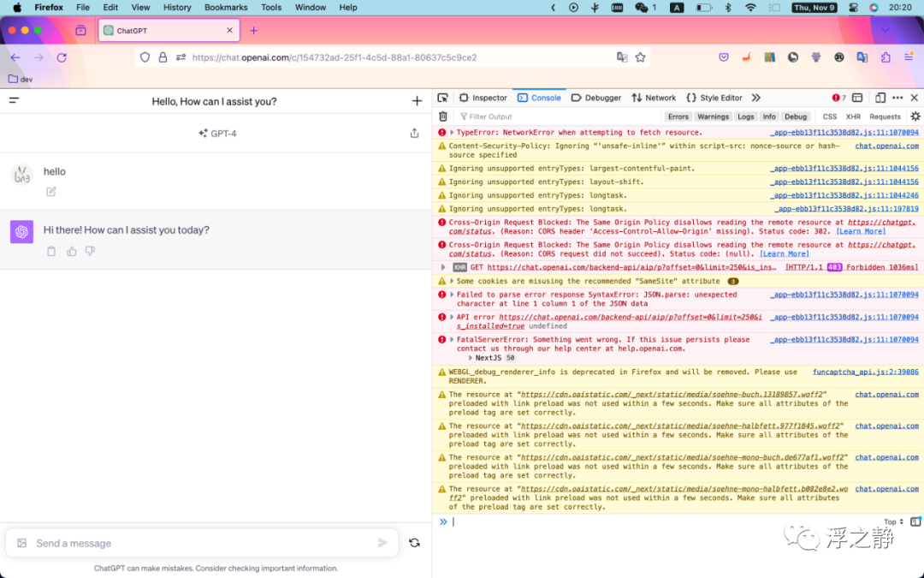This screenshot has width=924, height=578.
Task: Focus the Send a message field
Action: point(202,543)
